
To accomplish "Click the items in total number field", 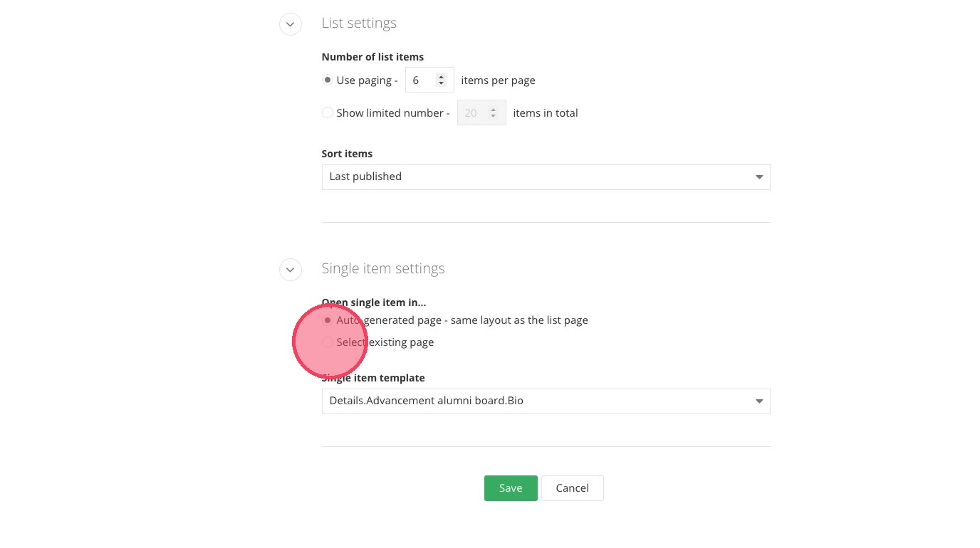I will pos(472,113).
